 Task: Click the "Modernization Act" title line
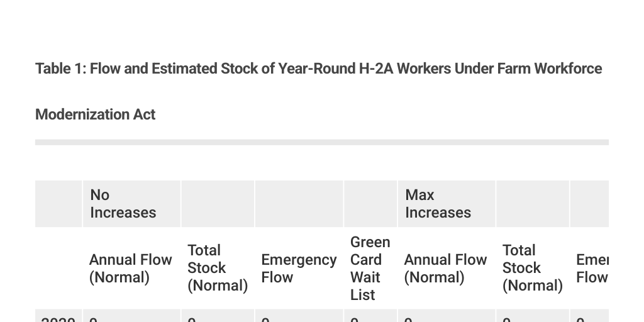(x=96, y=114)
